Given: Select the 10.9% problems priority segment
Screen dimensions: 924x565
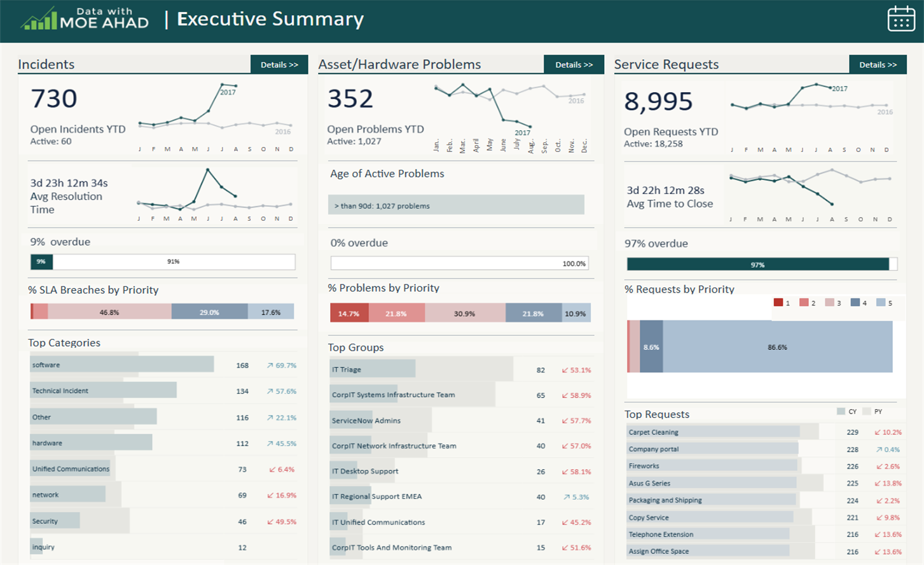Looking at the screenshot, I should point(576,313).
